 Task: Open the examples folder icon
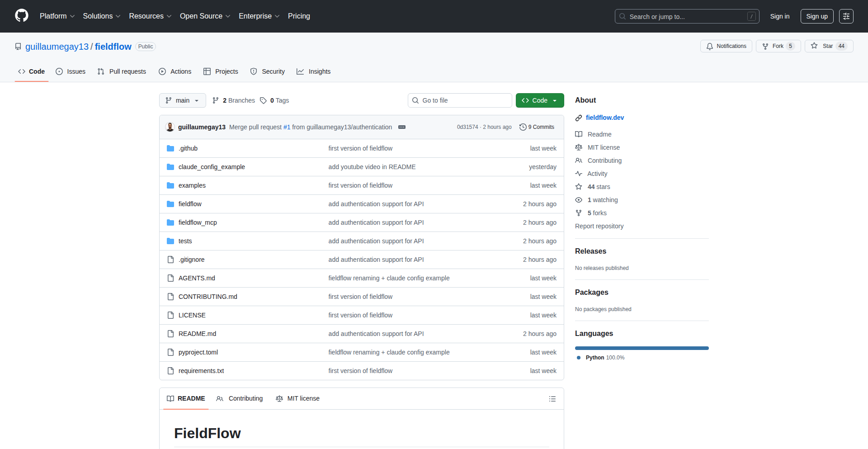click(x=170, y=185)
